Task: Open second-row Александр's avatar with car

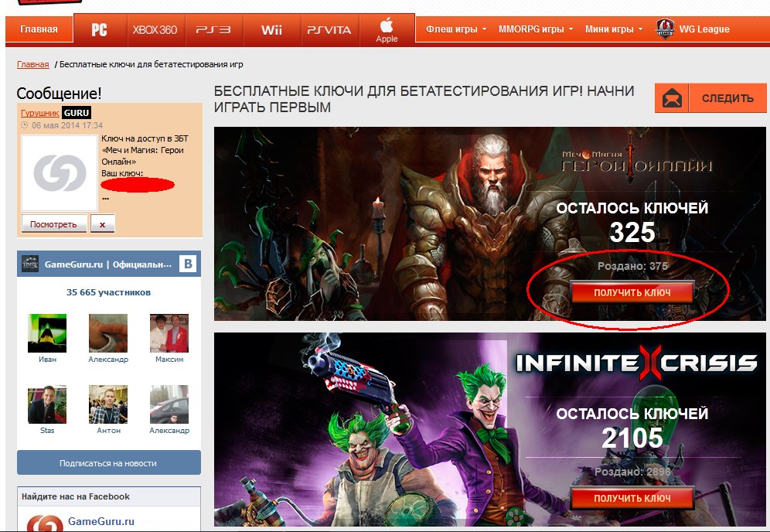Action: (169, 404)
